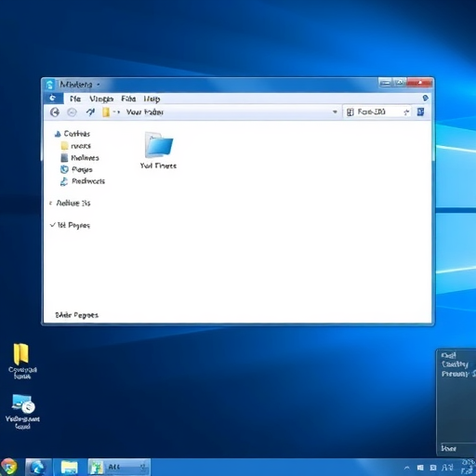
Task: Click the flag icon in the system tray
Action: coord(420,468)
